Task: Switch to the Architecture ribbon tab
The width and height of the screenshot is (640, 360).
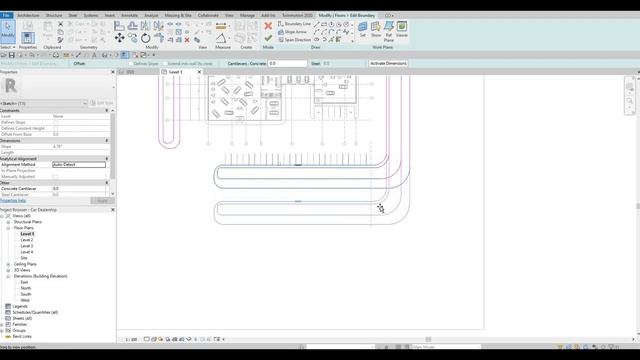Action: pyautogui.click(x=28, y=16)
